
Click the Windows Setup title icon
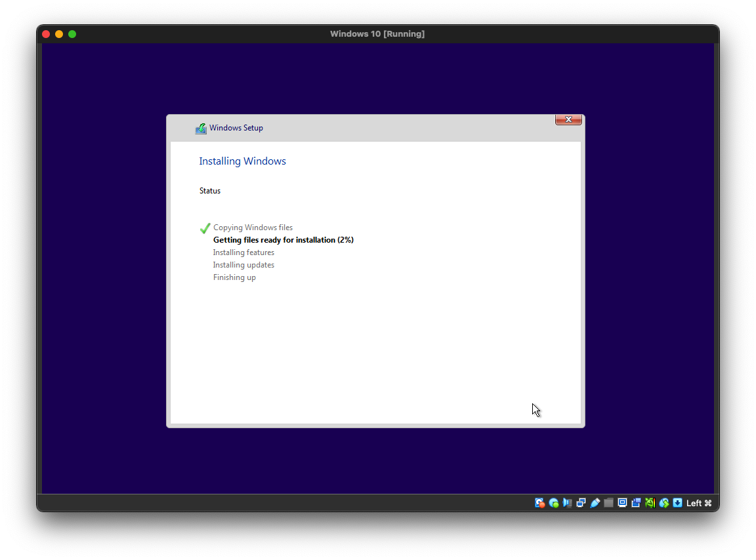click(x=201, y=129)
